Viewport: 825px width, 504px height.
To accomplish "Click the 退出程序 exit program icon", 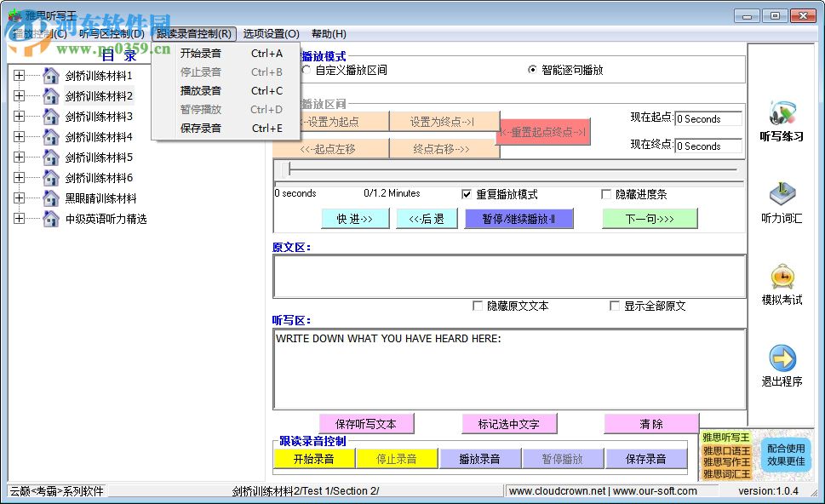I will pos(782,359).
